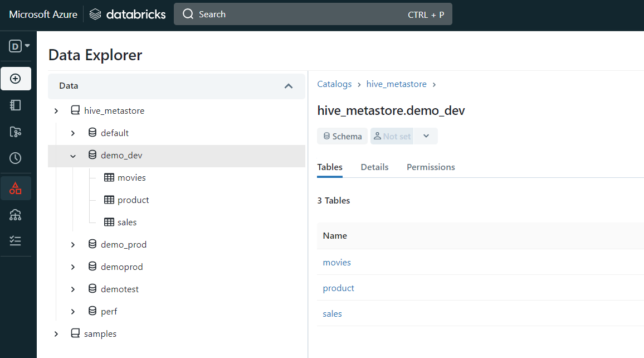Select the Data shapes icon in sidebar
Viewport: 644px width, 358px height.
16,188
